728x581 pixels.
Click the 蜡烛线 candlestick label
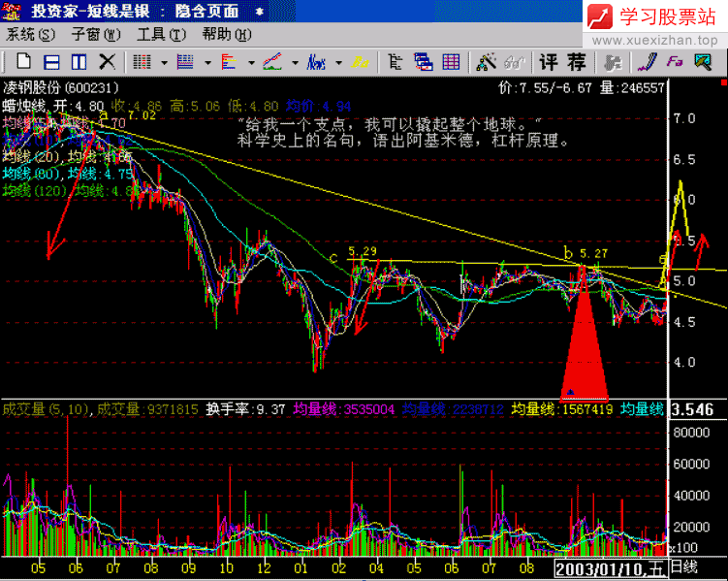tap(24, 106)
